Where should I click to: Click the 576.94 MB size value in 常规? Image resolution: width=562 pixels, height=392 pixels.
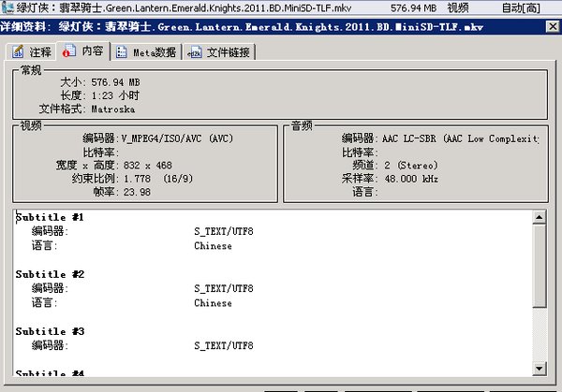tap(115, 82)
